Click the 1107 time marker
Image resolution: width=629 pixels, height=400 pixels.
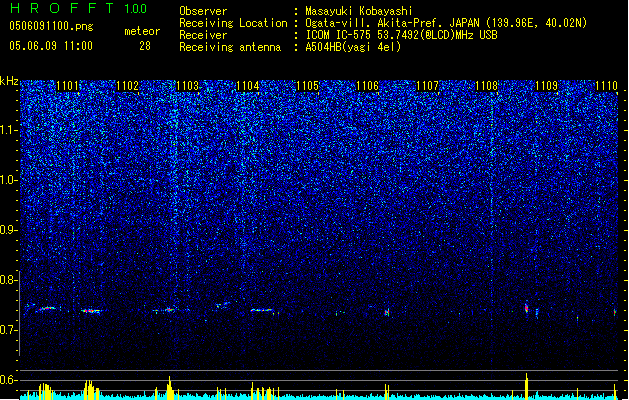point(427,86)
